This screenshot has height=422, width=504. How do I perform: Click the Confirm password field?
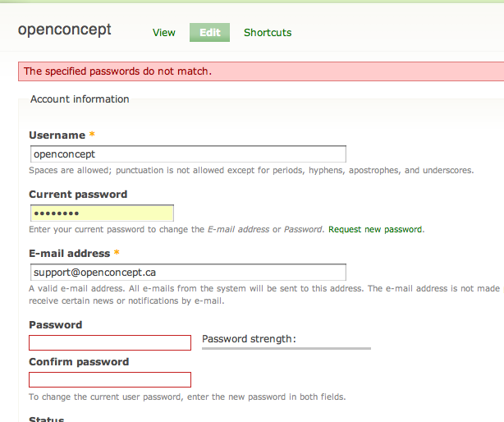pos(110,379)
